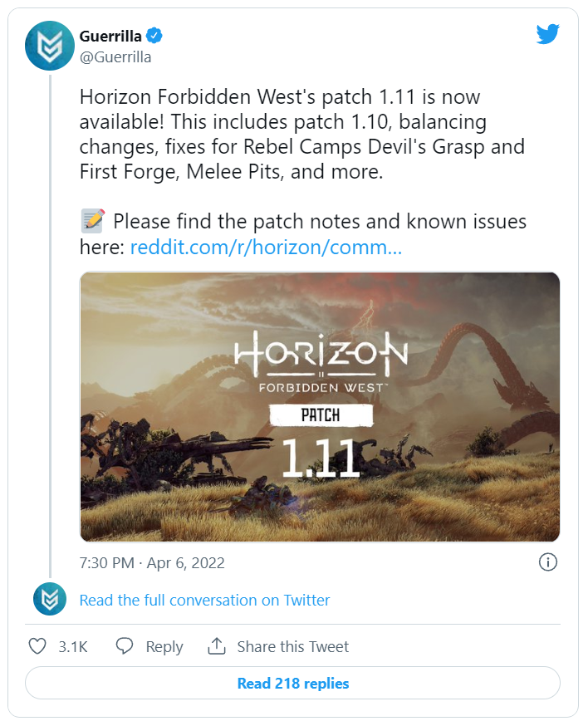This screenshot has height=721, width=588.
Task: Click the blue verified badge
Action: coord(155,35)
